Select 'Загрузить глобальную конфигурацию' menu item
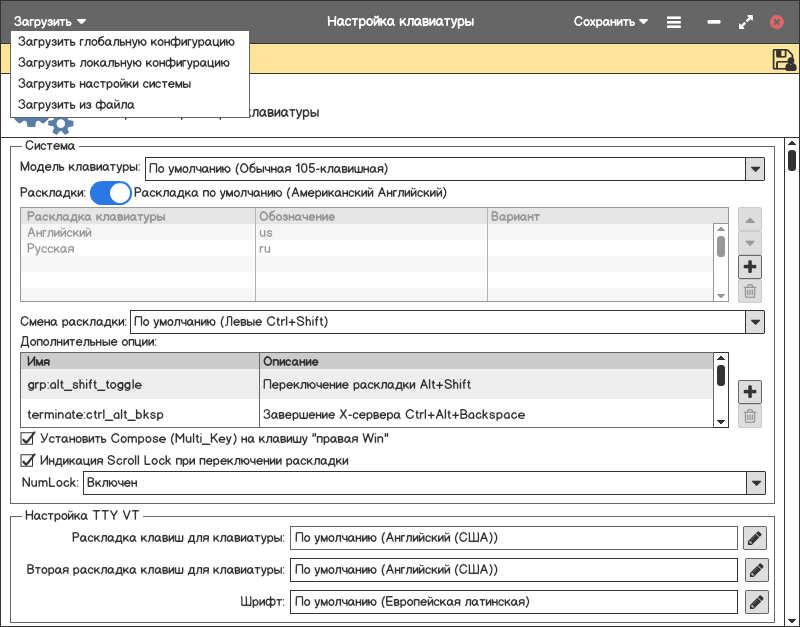Image resolution: width=800 pixels, height=627 pixels. 126,42
